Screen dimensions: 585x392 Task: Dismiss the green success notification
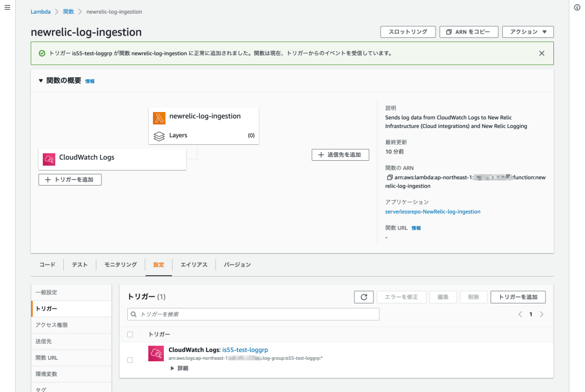tap(542, 54)
